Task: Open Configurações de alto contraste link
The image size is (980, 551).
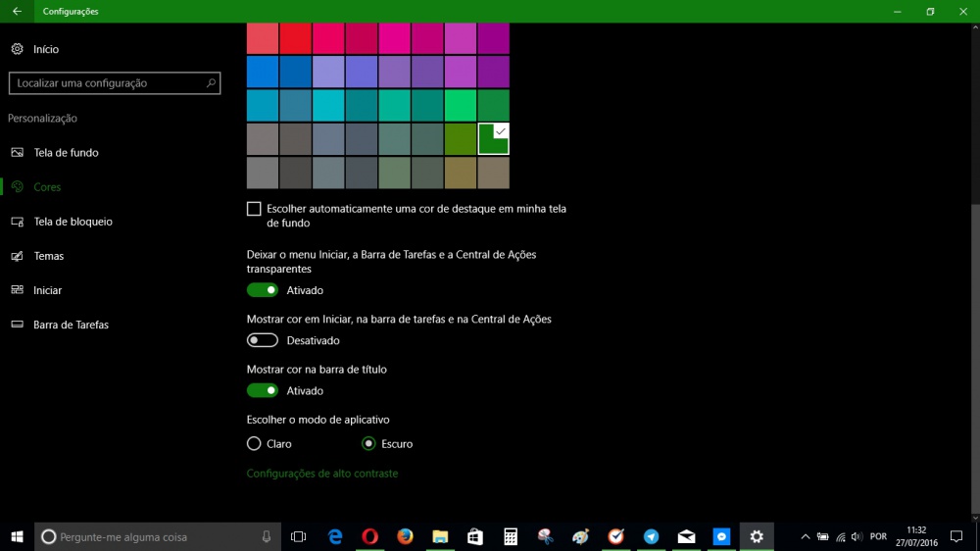Action: tap(322, 474)
